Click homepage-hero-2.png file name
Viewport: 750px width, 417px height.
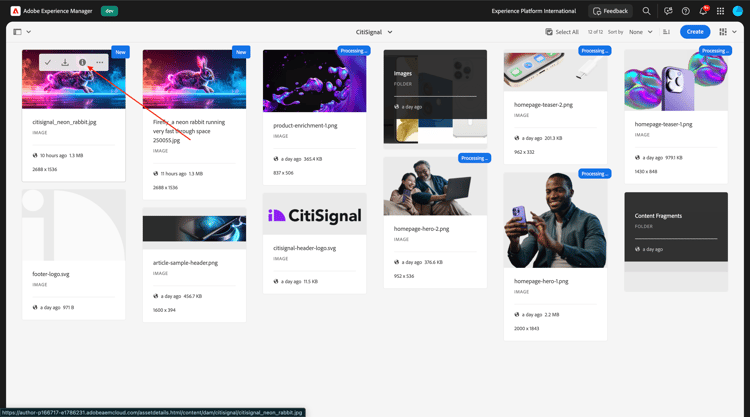point(421,229)
